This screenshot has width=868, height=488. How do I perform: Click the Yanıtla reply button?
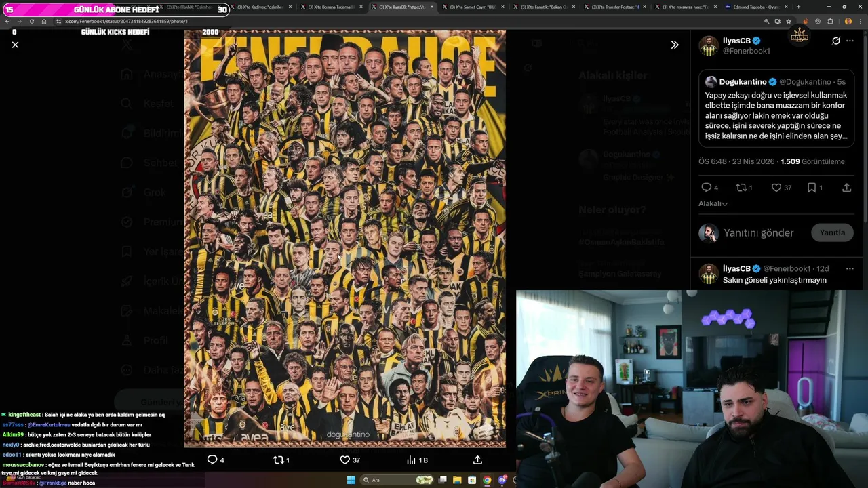(x=832, y=232)
